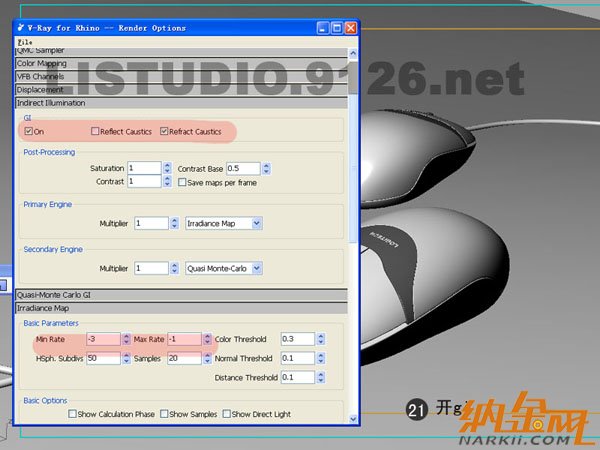Click the Contrast value field
600x450 pixels.
144,181
